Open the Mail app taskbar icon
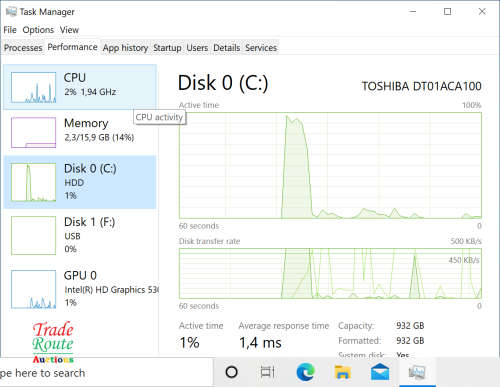This screenshot has width=500, height=387. [x=380, y=372]
